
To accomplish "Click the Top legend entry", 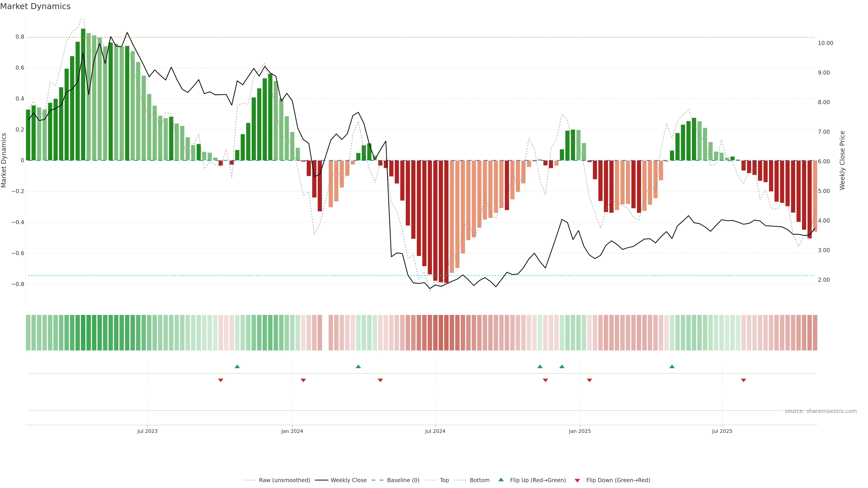I will 444,480.
